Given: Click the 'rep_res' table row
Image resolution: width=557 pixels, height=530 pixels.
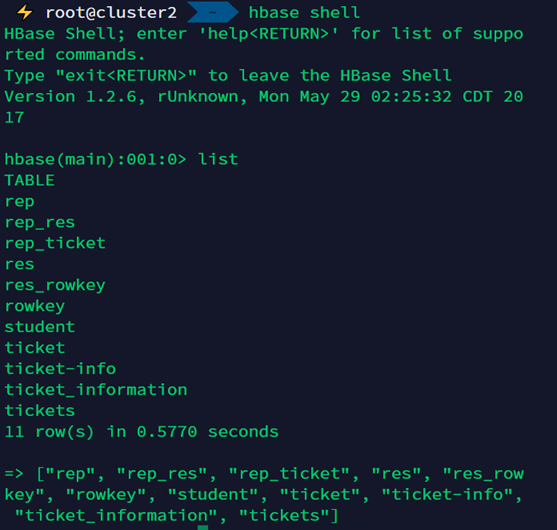Looking at the screenshot, I should point(40,223).
